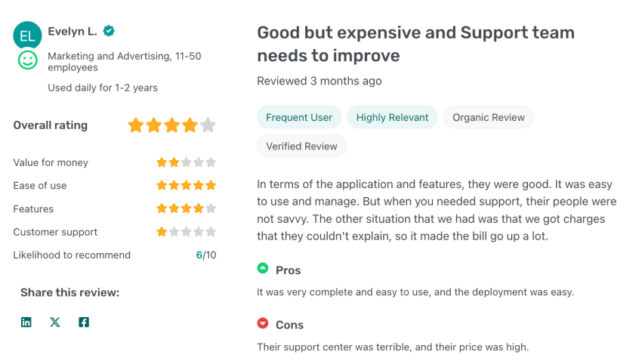The image size is (642, 364).
Task: Click the Value for money stars
Action: (186, 162)
